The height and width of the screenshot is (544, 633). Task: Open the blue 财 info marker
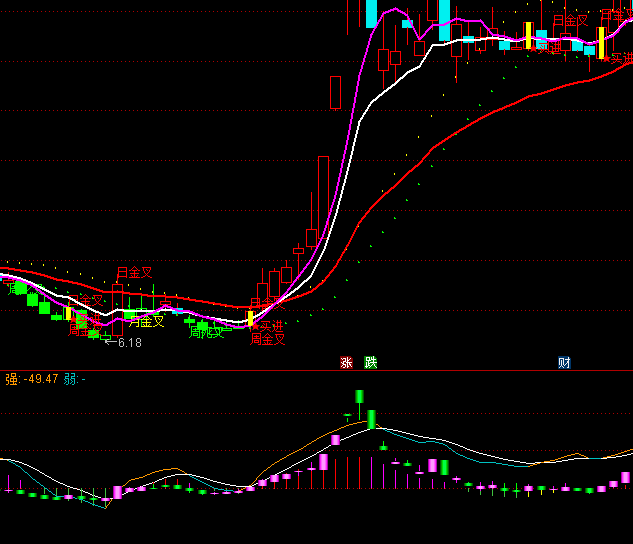pos(564,363)
